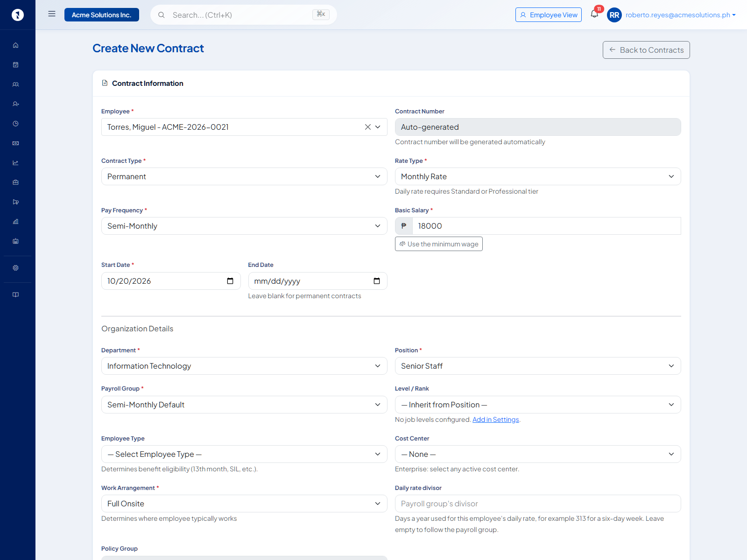
Task: Click the Daily rate divisor input field
Action: click(x=538, y=504)
